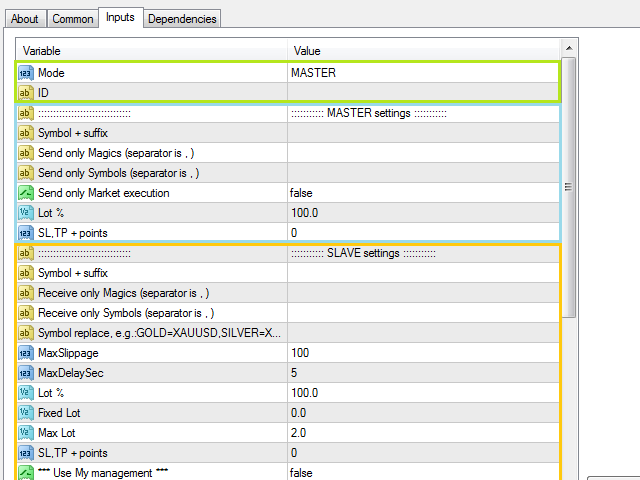Click the icon next to Receive only Magics

click(25, 293)
